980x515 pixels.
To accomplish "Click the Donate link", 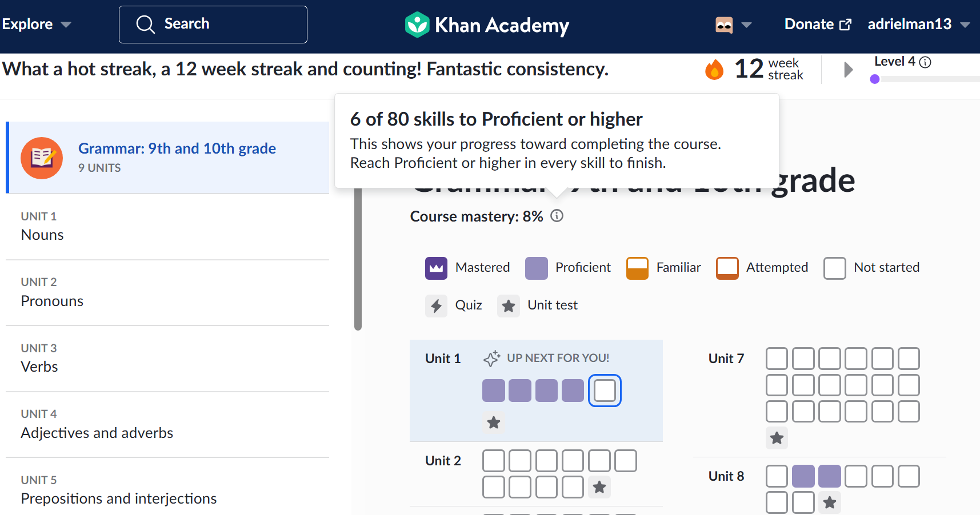I will (818, 24).
